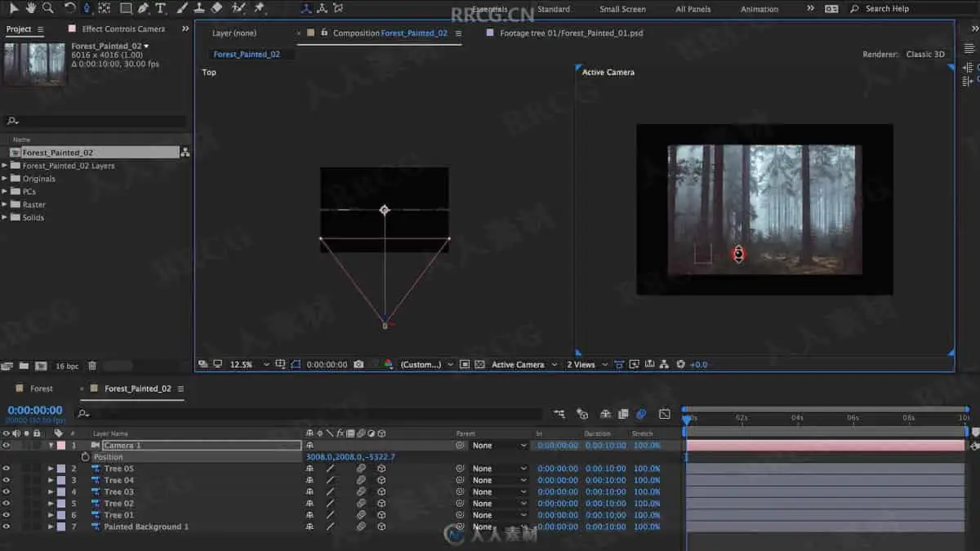Select the Rotation tool
Screen dimensions: 980x551
(69, 8)
